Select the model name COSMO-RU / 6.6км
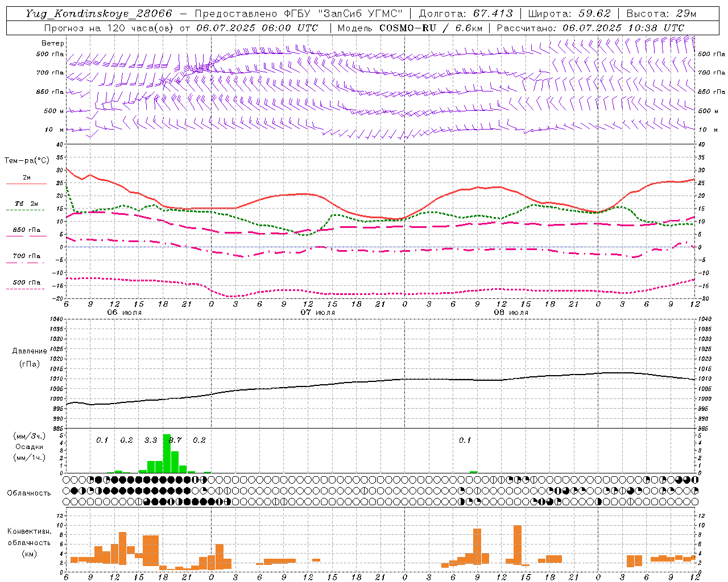This screenshot has width=728, height=582. click(x=431, y=28)
